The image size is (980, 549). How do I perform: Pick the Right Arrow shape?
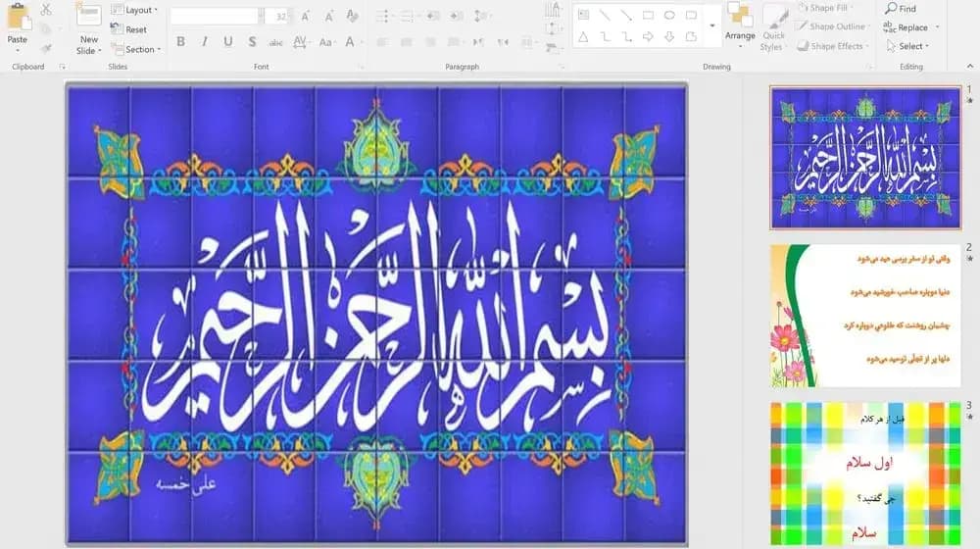pos(648,37)
